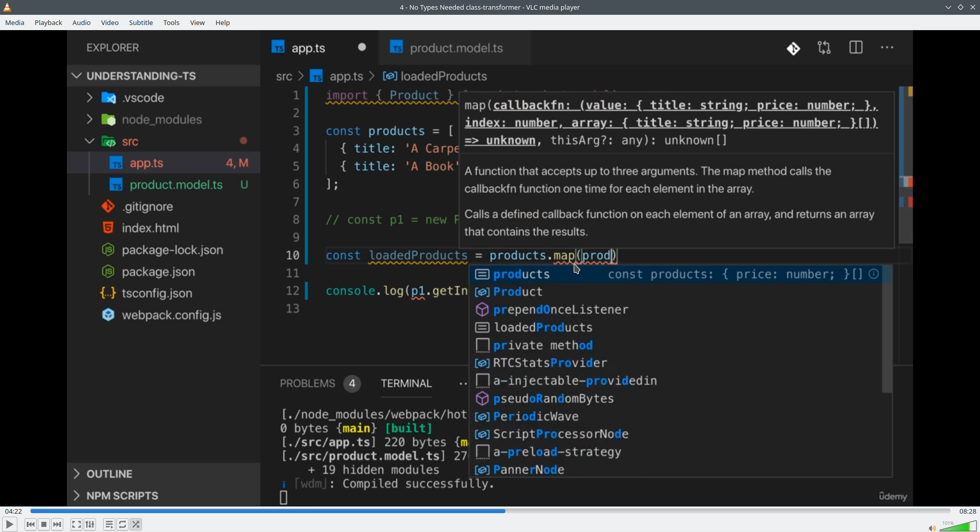
Task: Open the Video menu
Action: [x=110, y=23]
